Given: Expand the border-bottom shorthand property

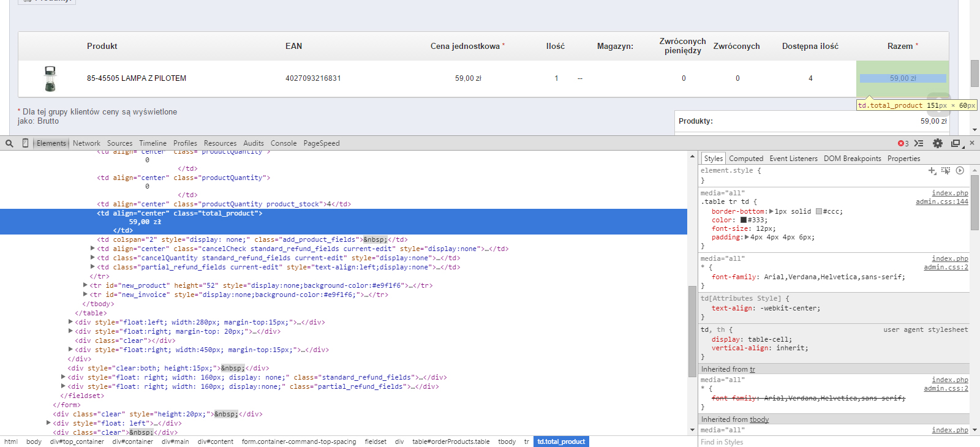Looking at the screenshot, I should pyautogui.click(x=771, y=211).
